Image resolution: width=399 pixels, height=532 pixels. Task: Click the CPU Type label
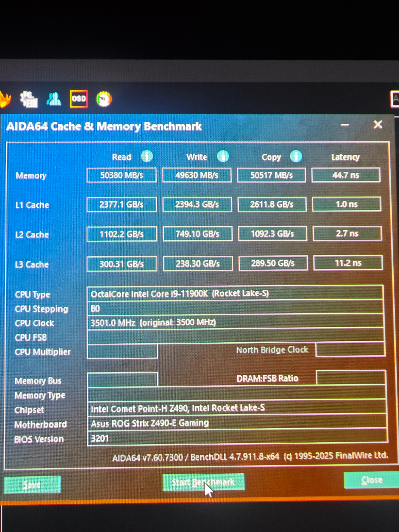33,295
